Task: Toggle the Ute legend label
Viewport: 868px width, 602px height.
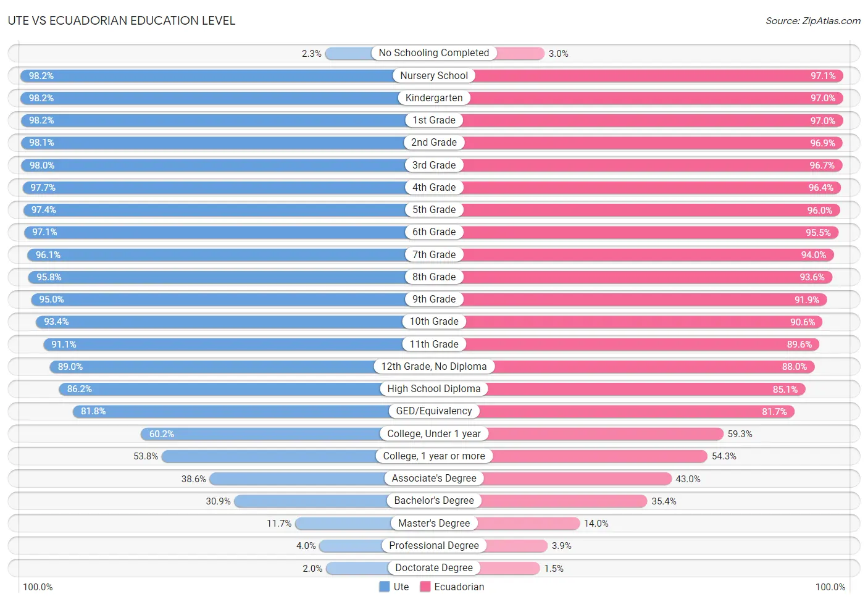Action: (x=401, y=587)
